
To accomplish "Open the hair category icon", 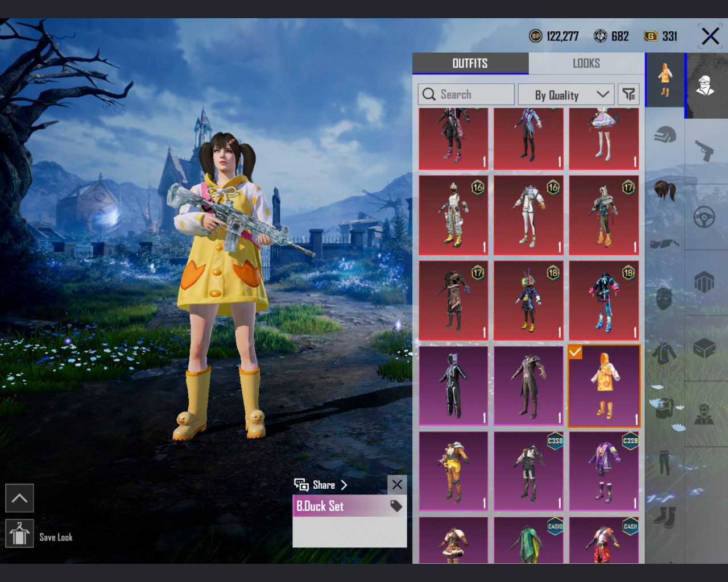I will pos(665,190).
